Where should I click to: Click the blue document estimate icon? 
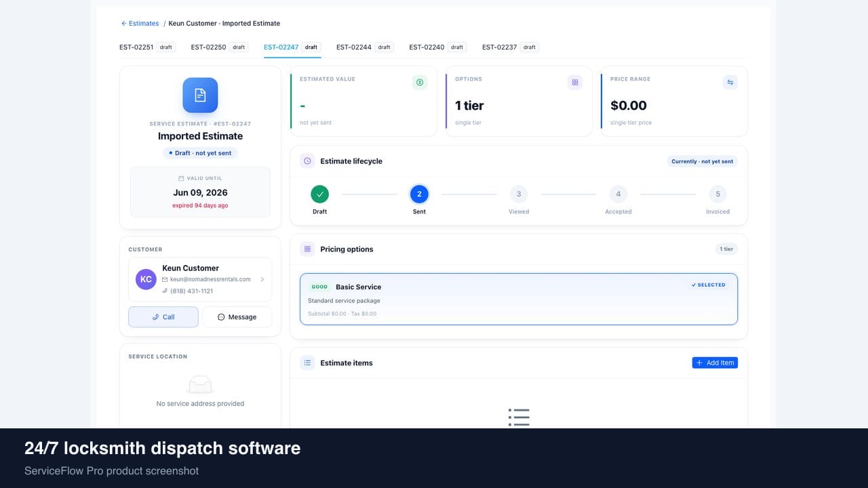tap(200, 95)
